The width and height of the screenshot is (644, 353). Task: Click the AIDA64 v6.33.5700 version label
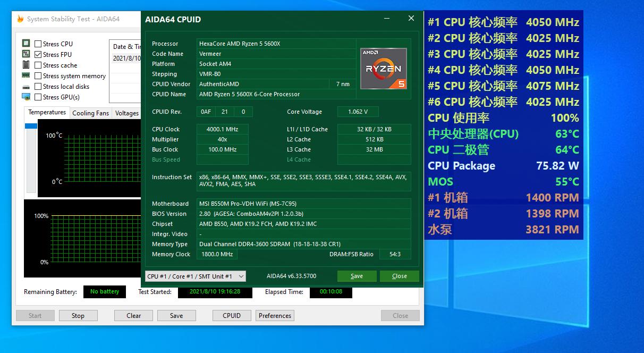[x=291, y=276]
